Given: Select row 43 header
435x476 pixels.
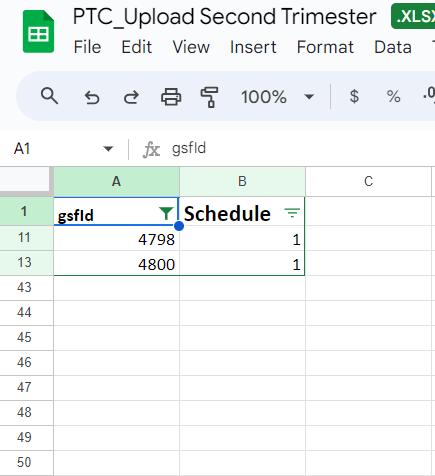Looking at the screenshot, I should coord(26,288).
